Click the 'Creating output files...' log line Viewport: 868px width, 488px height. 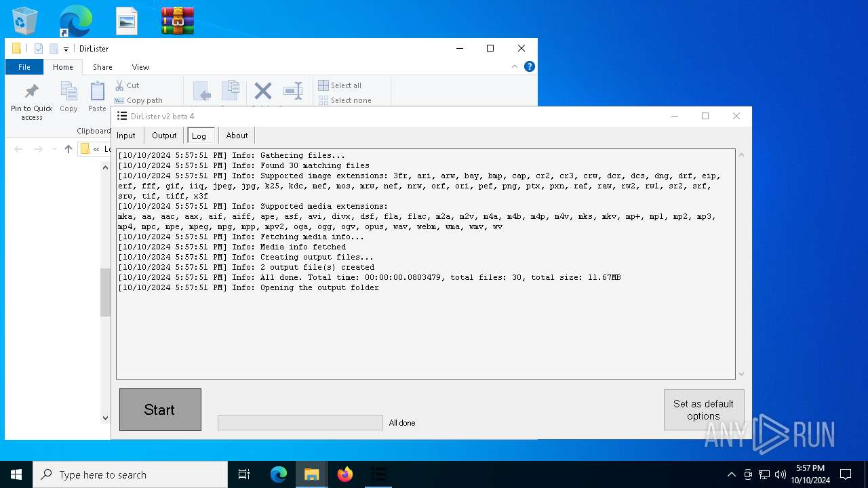click(x=246, y=257)
